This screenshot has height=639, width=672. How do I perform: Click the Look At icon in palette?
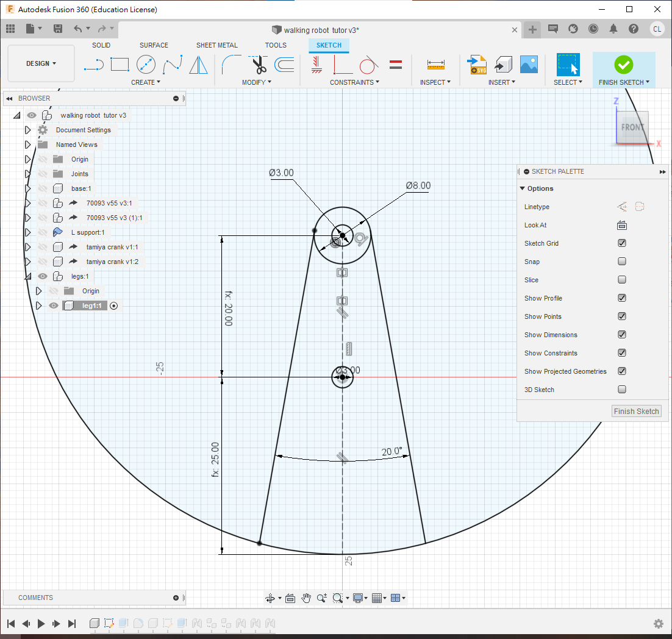622,225
